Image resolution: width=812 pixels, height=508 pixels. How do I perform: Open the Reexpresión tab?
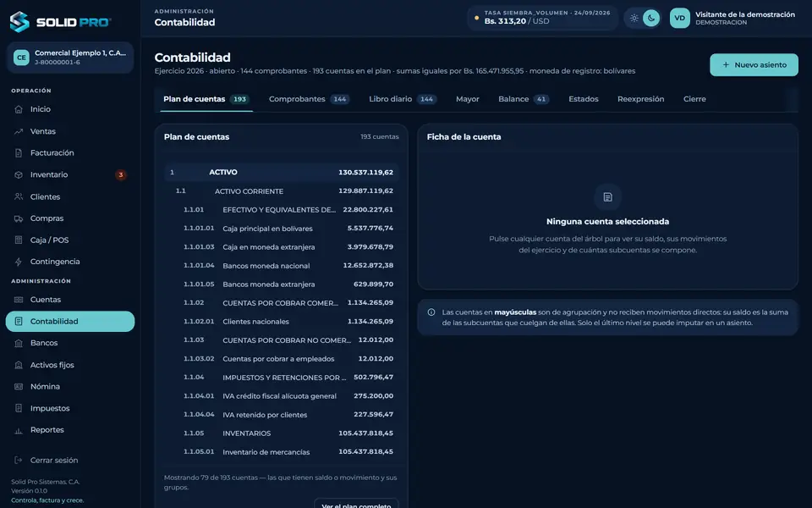pyautogui.click(x=640, y=99)
